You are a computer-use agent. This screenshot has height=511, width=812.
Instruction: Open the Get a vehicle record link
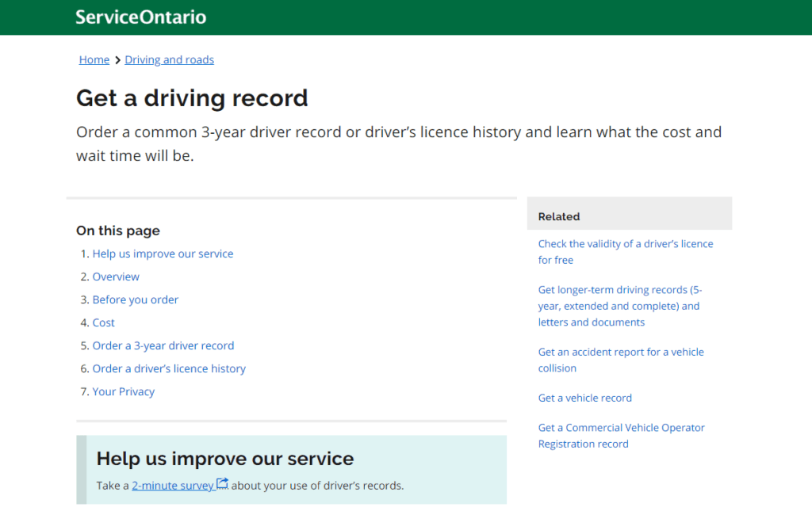tap(584, 398)
